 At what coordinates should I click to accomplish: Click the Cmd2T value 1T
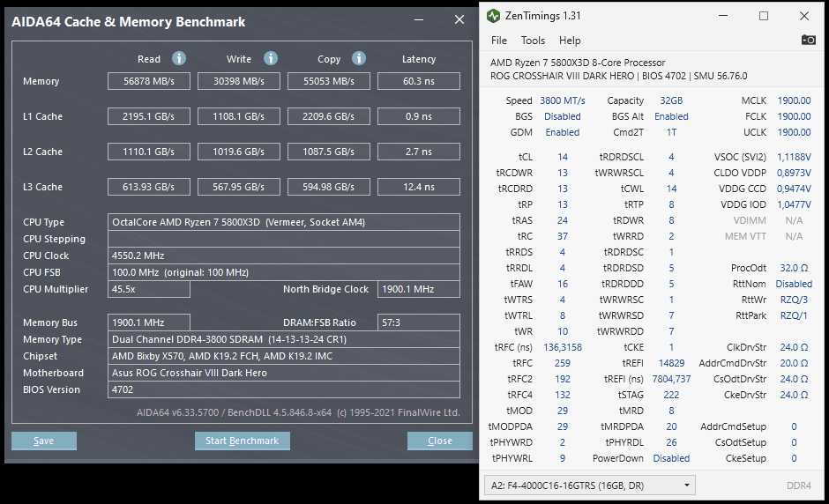coord(671,132)
